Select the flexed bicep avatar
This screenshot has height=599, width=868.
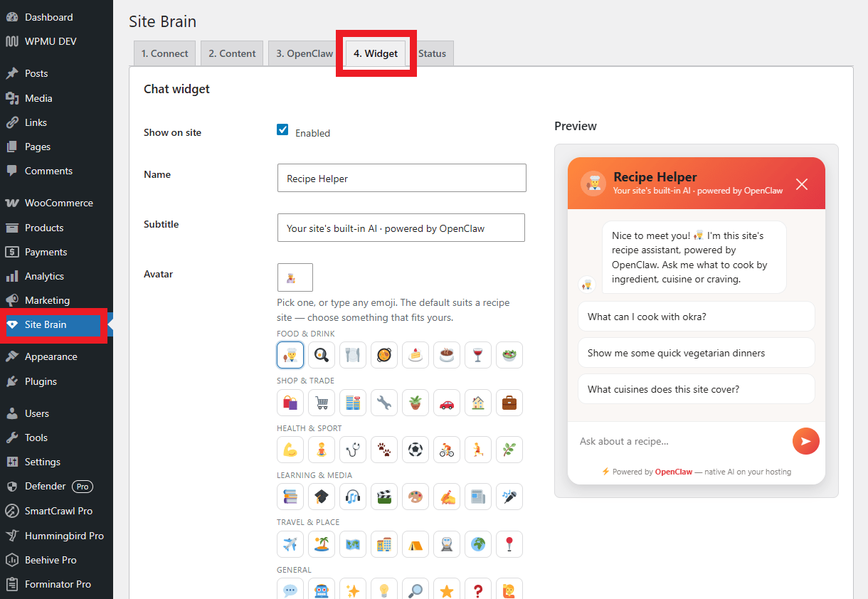click(290, 450)
